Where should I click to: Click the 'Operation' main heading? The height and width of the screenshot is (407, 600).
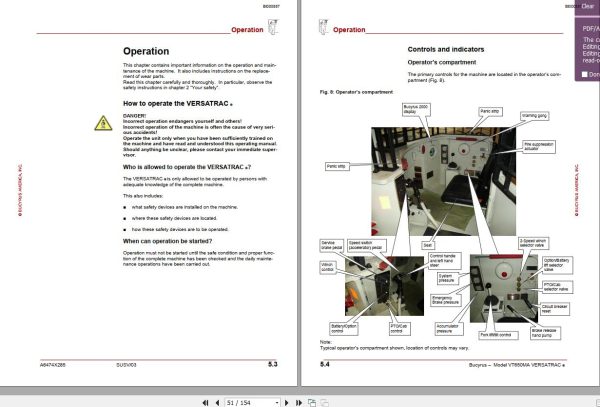[146, 51]
